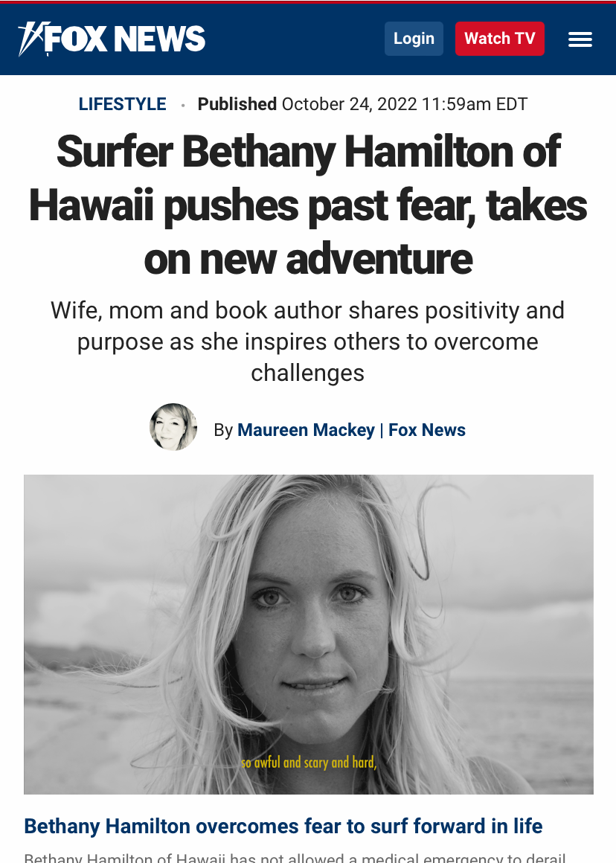Click Maureen Mackey's author avatar photo
Image resolution: width=616 pixels, height=863 pixels.
(x=173, y=427)
